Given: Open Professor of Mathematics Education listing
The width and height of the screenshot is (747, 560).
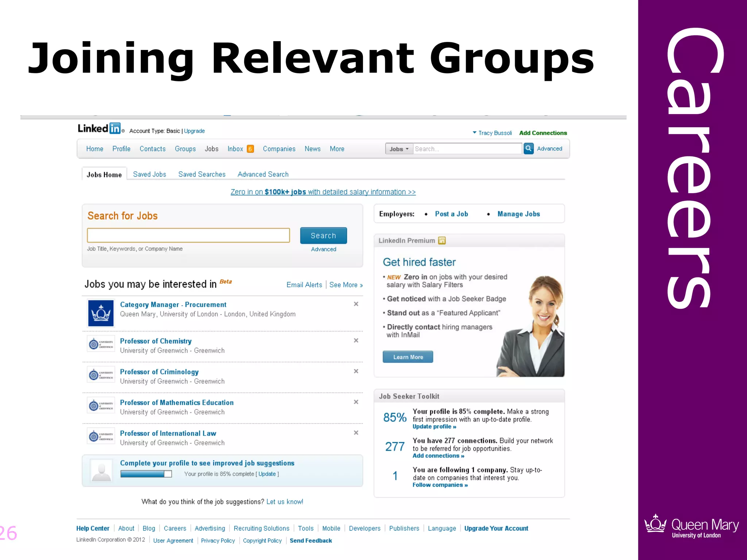Looking at the screenshot, I should coord(177,402).
